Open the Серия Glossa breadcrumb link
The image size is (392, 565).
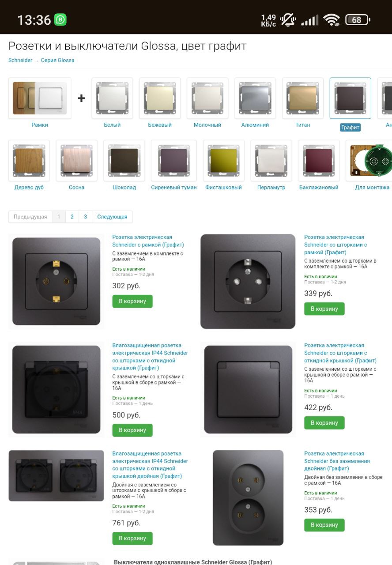click(x=58, y=60)
